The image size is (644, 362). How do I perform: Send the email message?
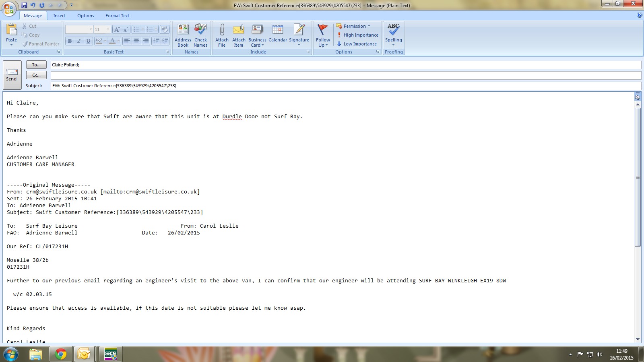click(x=12, y=75)
